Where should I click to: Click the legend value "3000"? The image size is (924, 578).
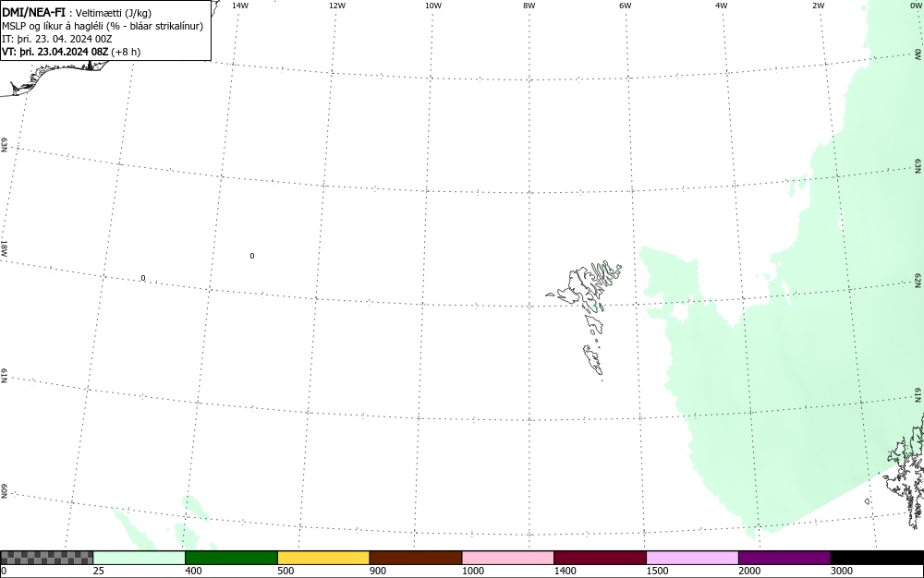pyautogui.click(x=842, y=571)
